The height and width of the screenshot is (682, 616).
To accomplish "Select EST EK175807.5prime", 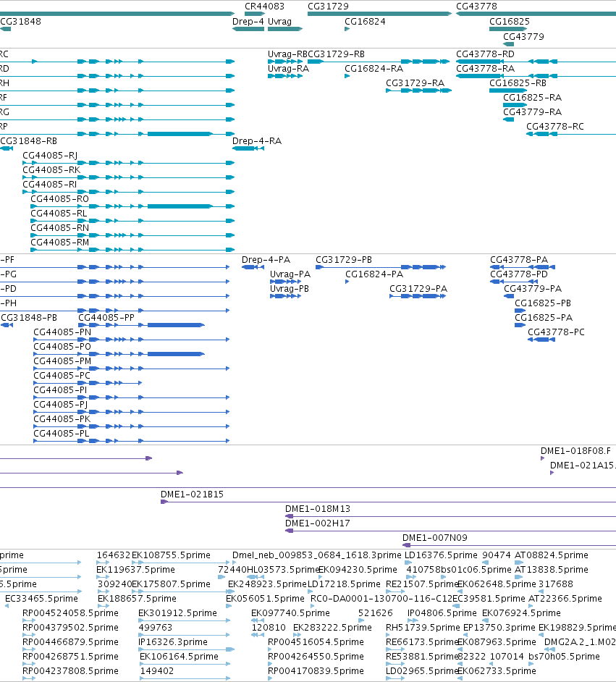I will [171, 584].
